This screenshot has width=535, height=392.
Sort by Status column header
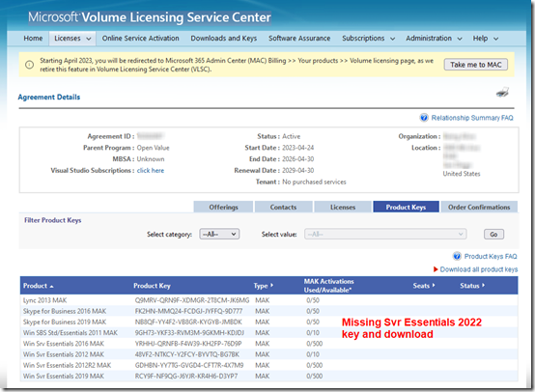pyautogui.click(x=472, y=286)
